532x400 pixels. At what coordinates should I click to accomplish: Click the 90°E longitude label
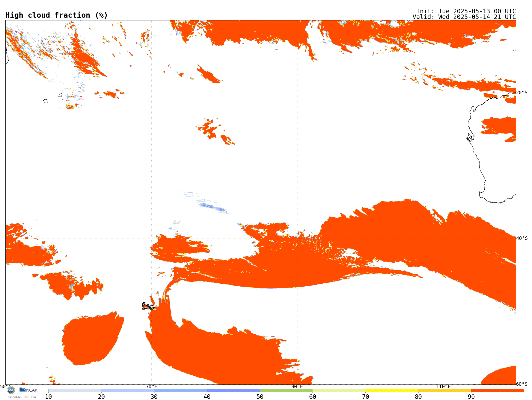(297, 387)
